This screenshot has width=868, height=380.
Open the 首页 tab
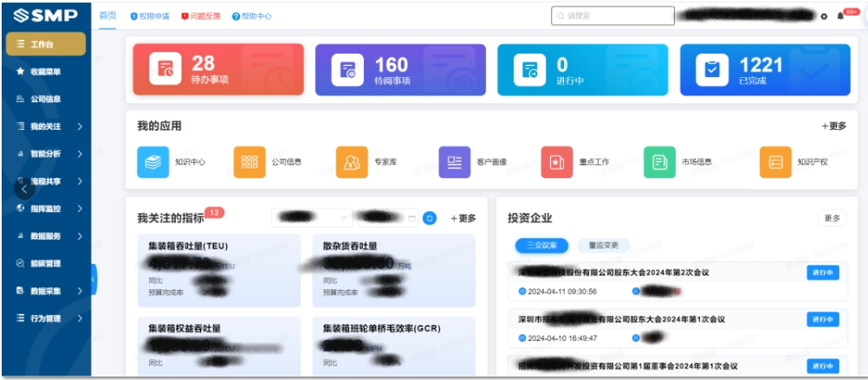coord(107,16)
